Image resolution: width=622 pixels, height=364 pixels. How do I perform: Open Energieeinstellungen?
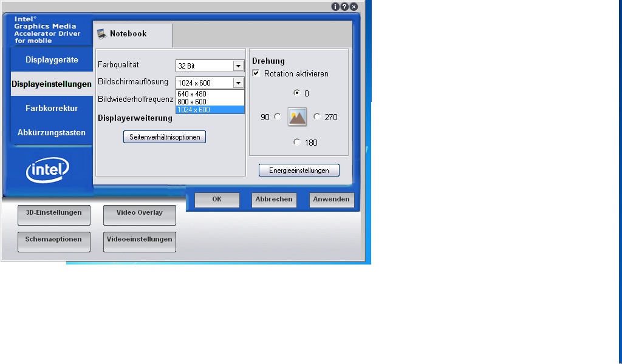coord(299,170)
